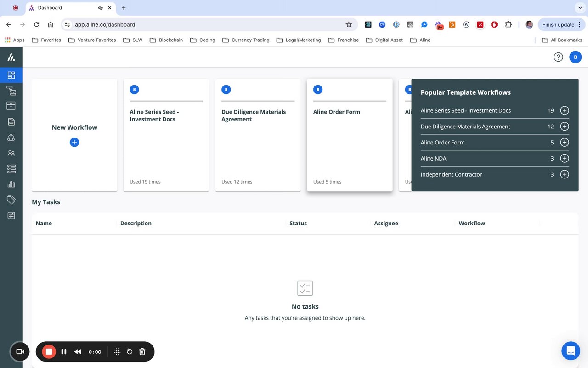Image resolution: width=588 pixels, height=368 pixels.
Task: Open the Chrome extensions puzzle icon
Action: [508, 24]
